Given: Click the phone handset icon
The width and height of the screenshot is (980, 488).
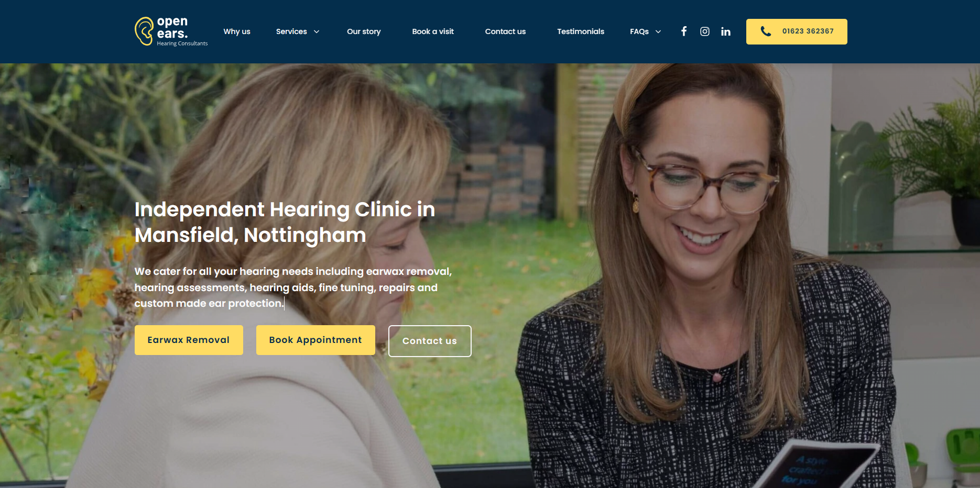Looking at the screenshot, I should click(766, 31).
